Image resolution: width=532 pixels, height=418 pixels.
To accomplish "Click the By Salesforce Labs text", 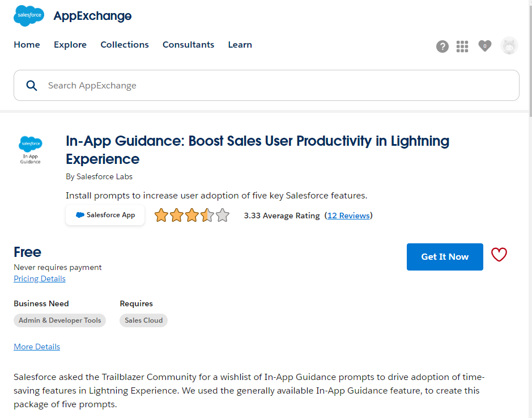I will (99, 176).
